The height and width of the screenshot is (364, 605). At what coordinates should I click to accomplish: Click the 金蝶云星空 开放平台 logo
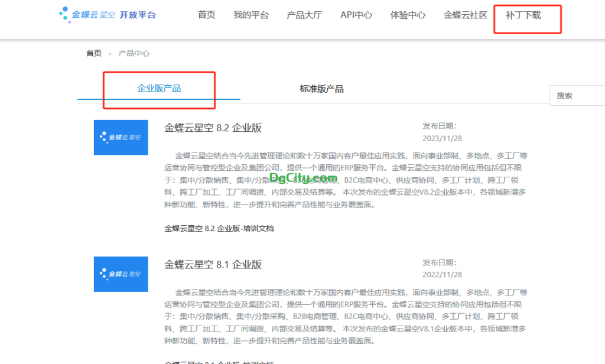(x=108, y=15)
